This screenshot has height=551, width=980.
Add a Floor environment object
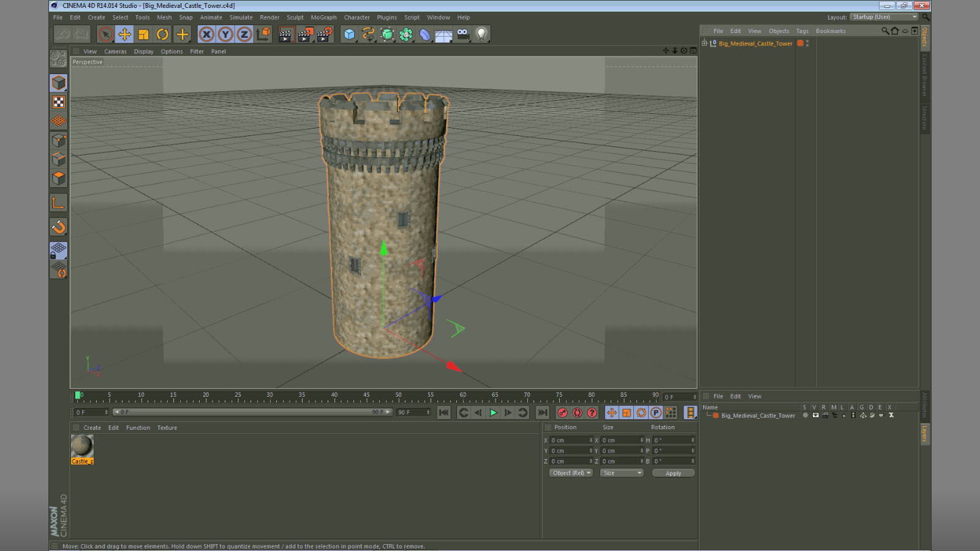[x=443, y=35]
